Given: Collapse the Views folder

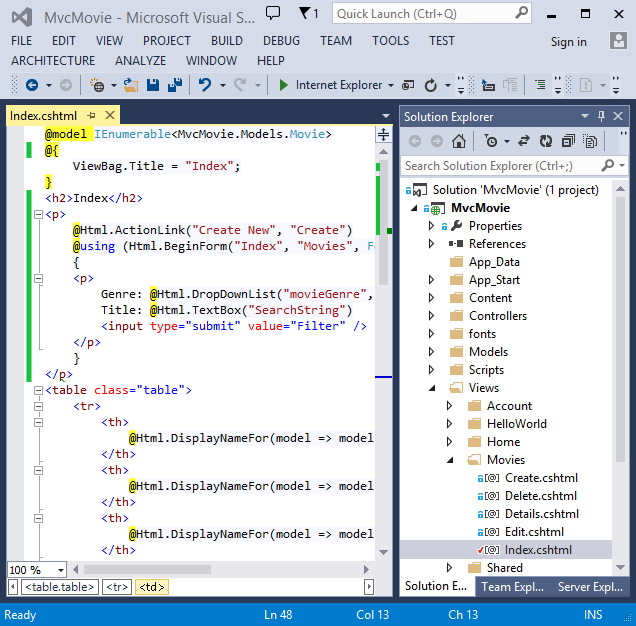Looking at the screenshot, I should click(x=432, y=388).
